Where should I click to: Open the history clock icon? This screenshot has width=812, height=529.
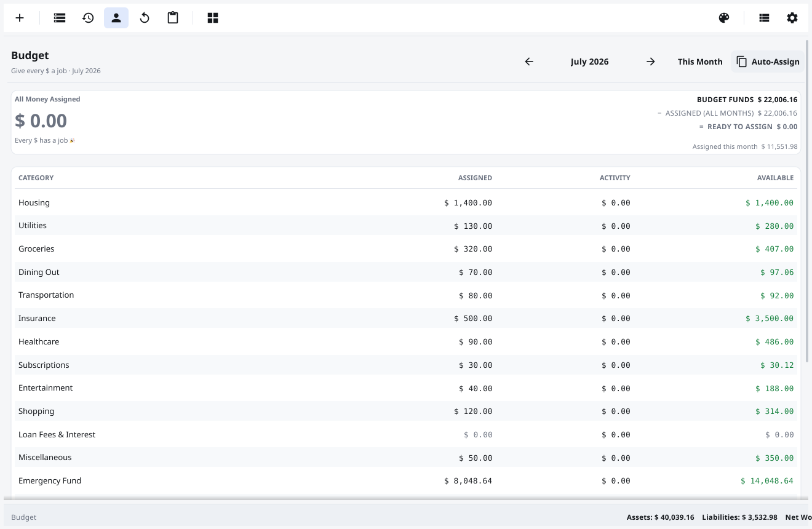click(x=88, y=18)
